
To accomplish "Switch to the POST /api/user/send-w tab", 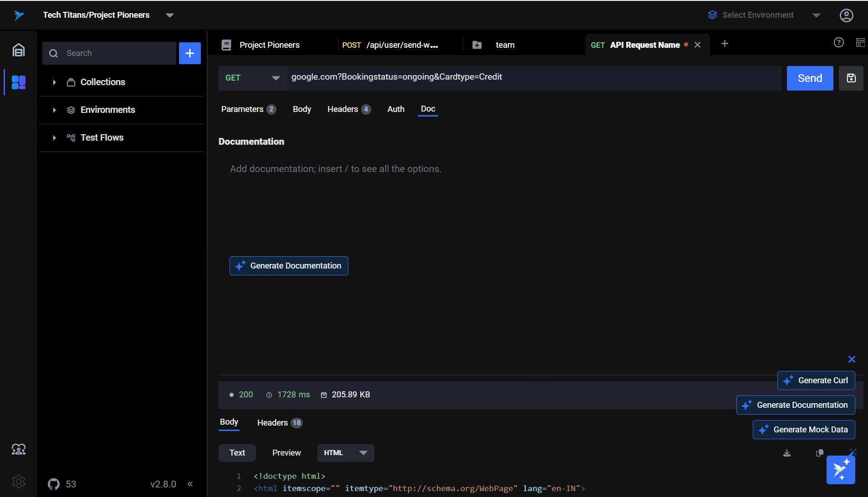I will [x=390, y=45].
